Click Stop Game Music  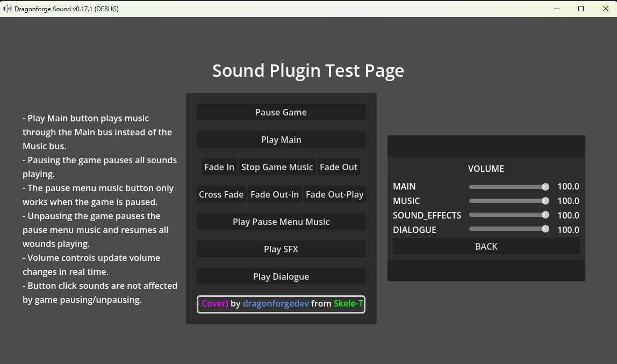[x=277, y=167]
